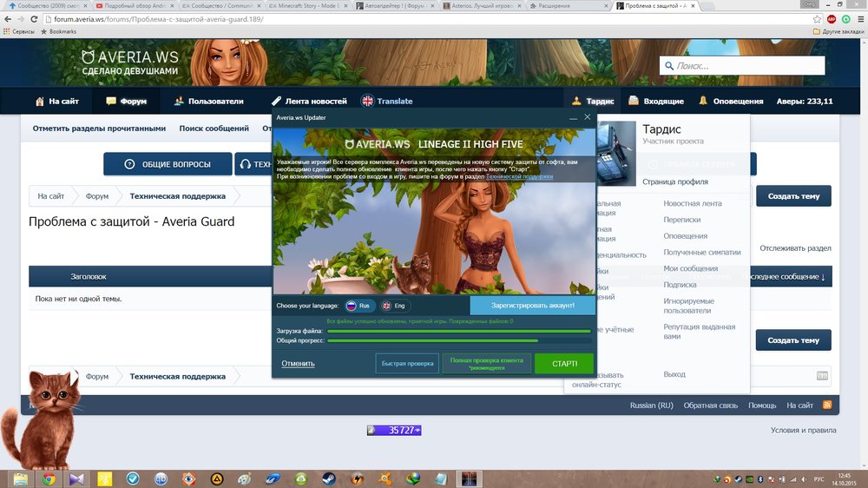Switch to the Расширения browser tab

pyautogui.click(x=566, y=5)
